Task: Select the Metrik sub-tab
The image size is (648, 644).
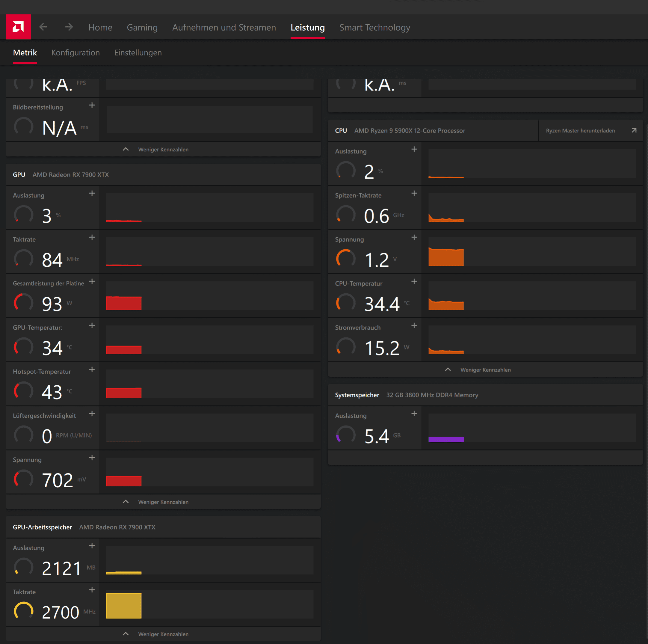Action: click(25, 53)
